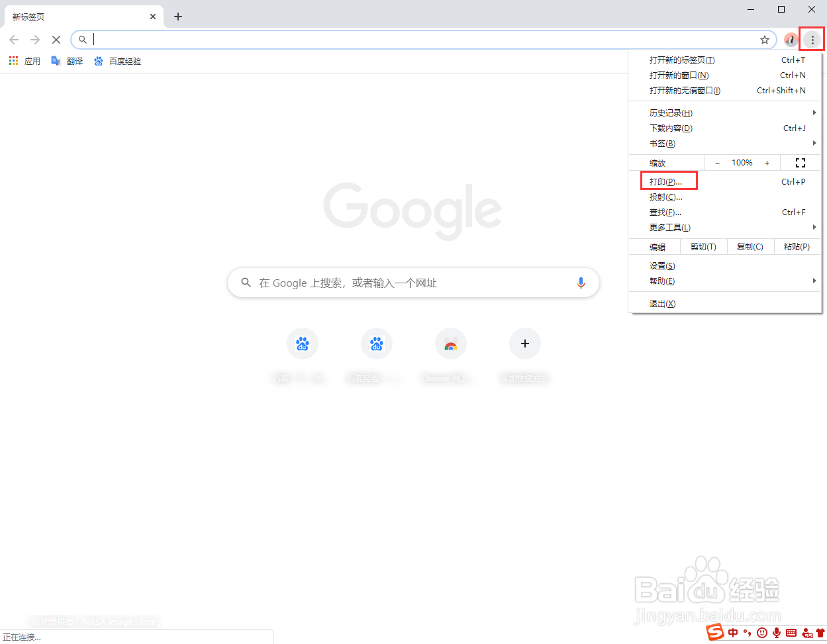827x644 pixels.
Task: Decrease zoom with the minus button
Action: coord(717,163)
